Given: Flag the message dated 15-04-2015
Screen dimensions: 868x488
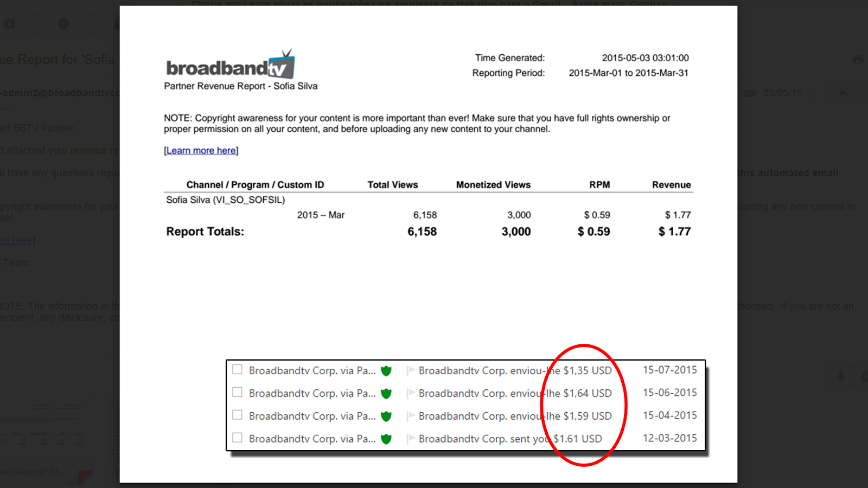Looking at the screenshot, I should pyautogui.click(x=411, y=416).
